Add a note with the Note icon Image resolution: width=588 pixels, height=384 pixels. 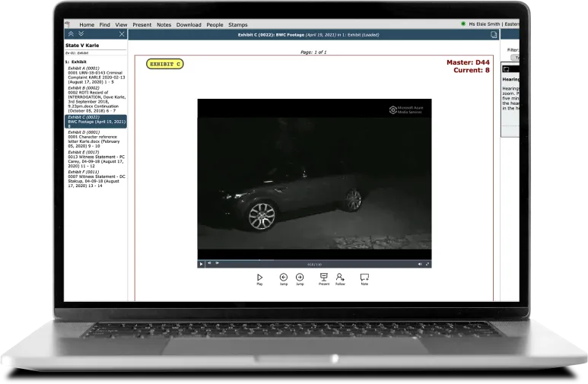(364, 278)
